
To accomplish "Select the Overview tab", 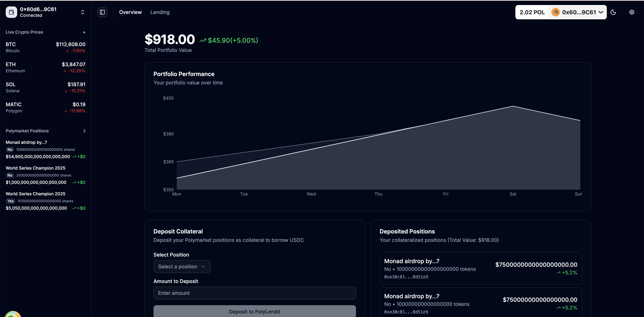I will tap(130, 12).
